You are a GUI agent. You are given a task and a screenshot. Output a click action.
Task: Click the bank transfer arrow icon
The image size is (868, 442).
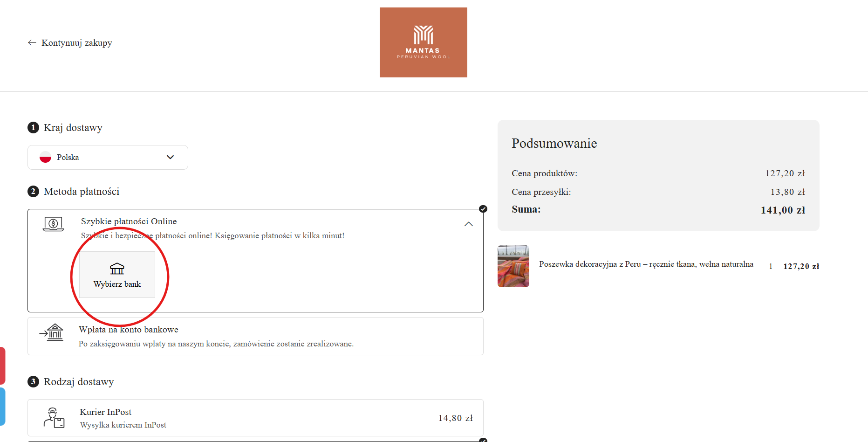coord(52,332)
